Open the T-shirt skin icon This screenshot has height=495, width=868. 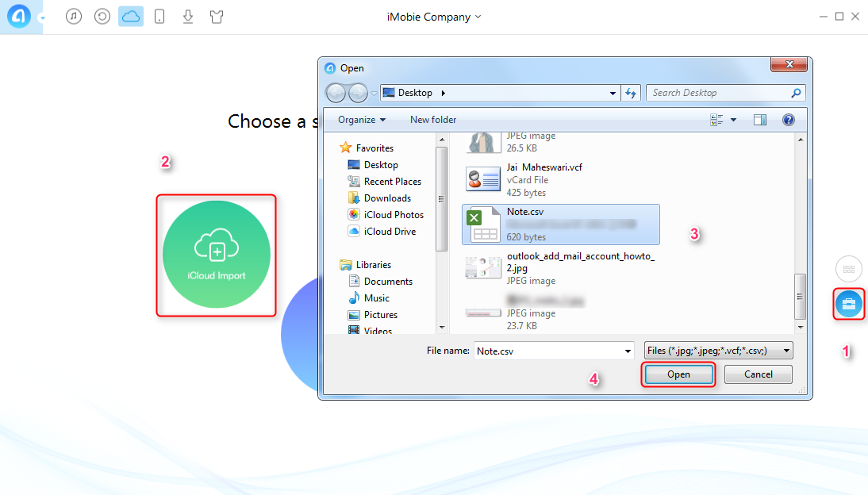tap(217, 17)
